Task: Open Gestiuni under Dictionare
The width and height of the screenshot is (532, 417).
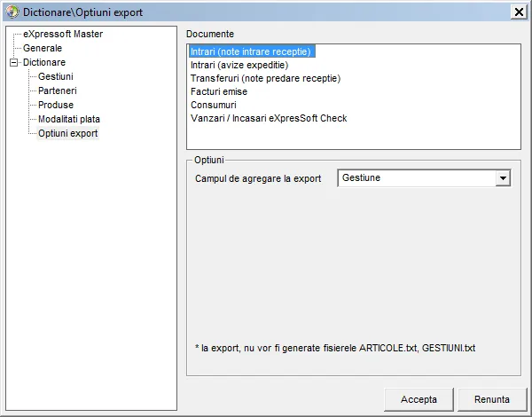Action: point(56,76)
